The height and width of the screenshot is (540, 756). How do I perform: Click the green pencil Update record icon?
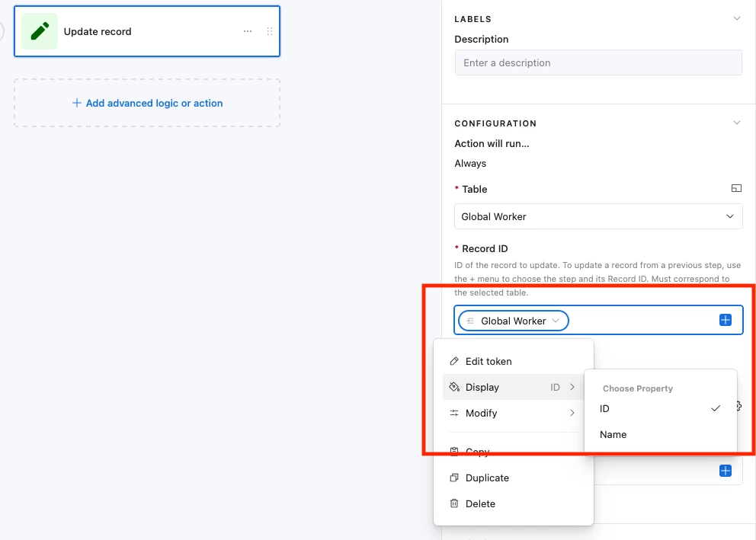click(x=40, y=31)
